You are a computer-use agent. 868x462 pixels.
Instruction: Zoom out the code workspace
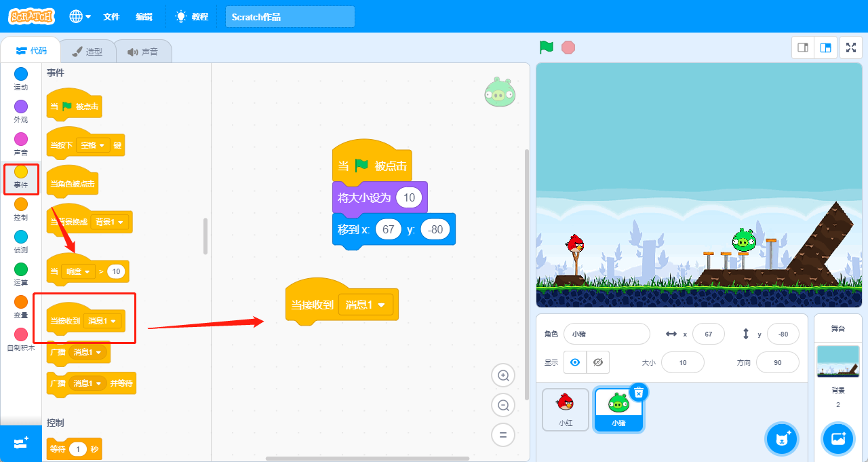[x=503, y=405]
